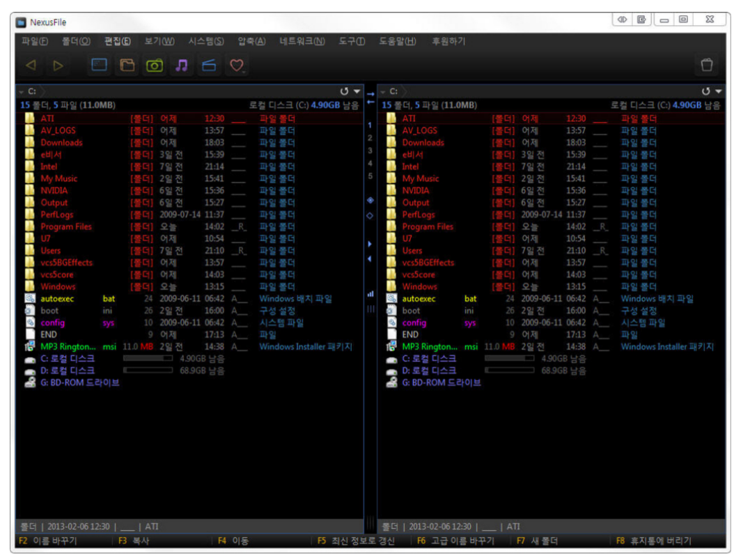Go back with the left arrow toolbar icon
The image size is (734, 560).
31,65
